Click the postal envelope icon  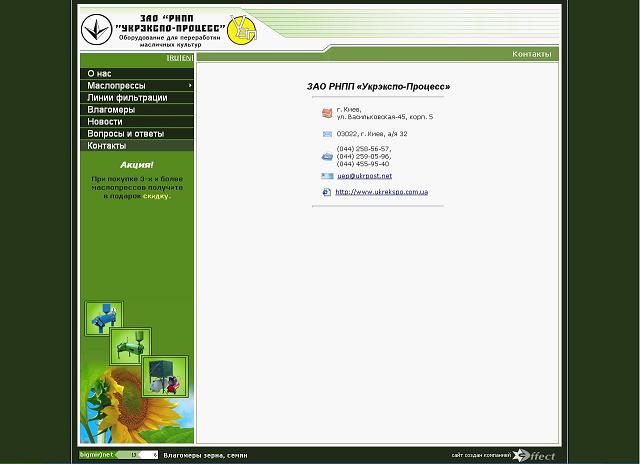point(327,134)
